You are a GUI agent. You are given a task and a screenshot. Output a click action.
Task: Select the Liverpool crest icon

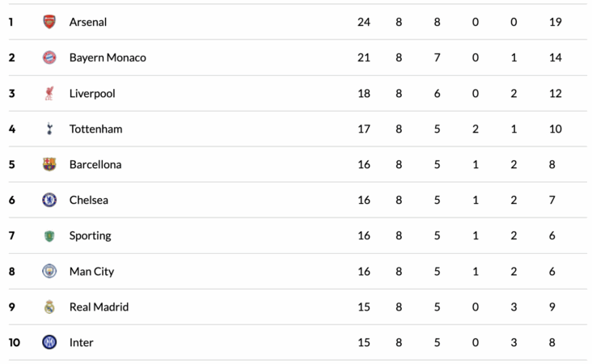coord(49,93)
